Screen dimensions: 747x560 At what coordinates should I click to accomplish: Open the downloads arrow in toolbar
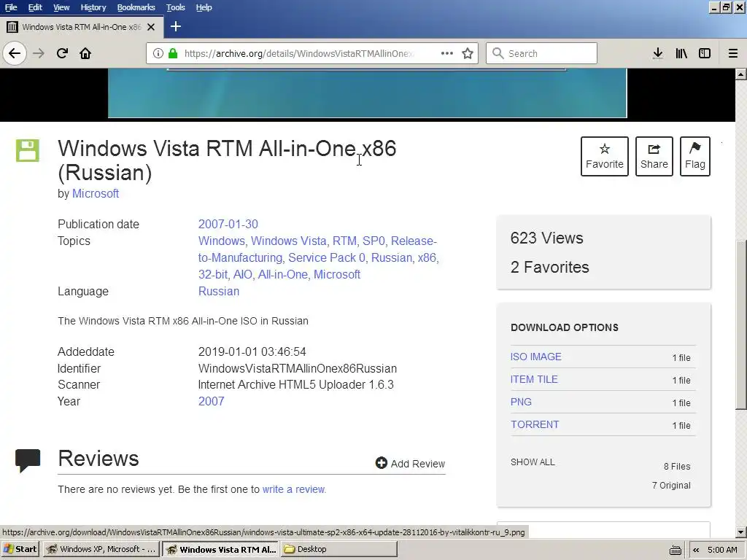[658, 53]
